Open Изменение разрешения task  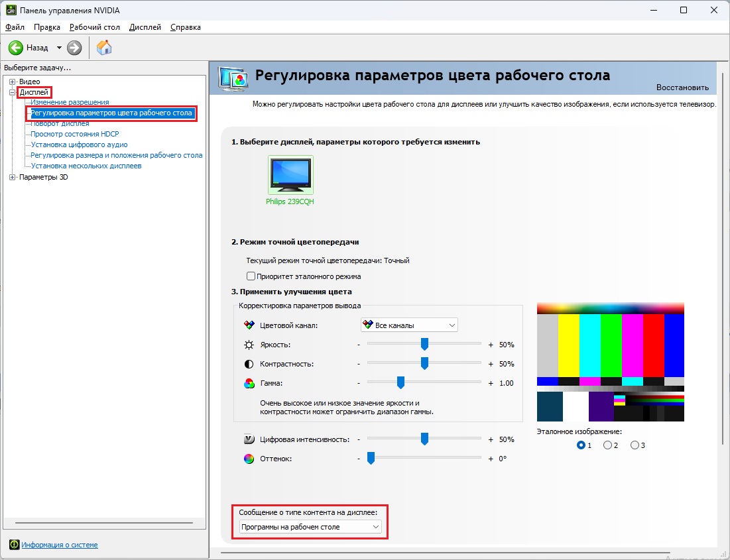[70, 102]
